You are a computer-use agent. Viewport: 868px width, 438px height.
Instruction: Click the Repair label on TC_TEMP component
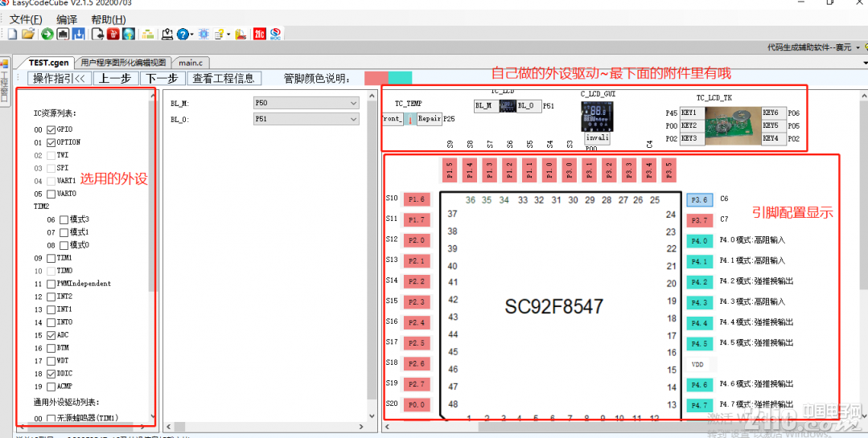point(429,118)
